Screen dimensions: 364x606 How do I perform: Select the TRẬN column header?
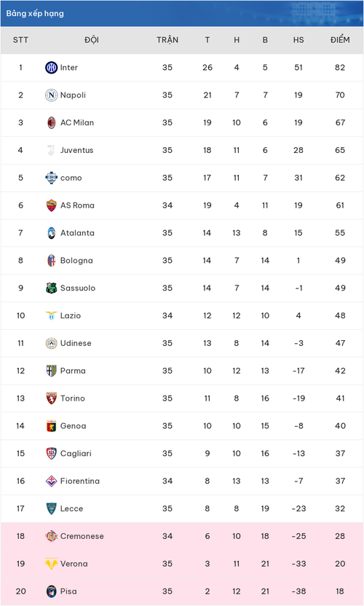click(167, 40)
